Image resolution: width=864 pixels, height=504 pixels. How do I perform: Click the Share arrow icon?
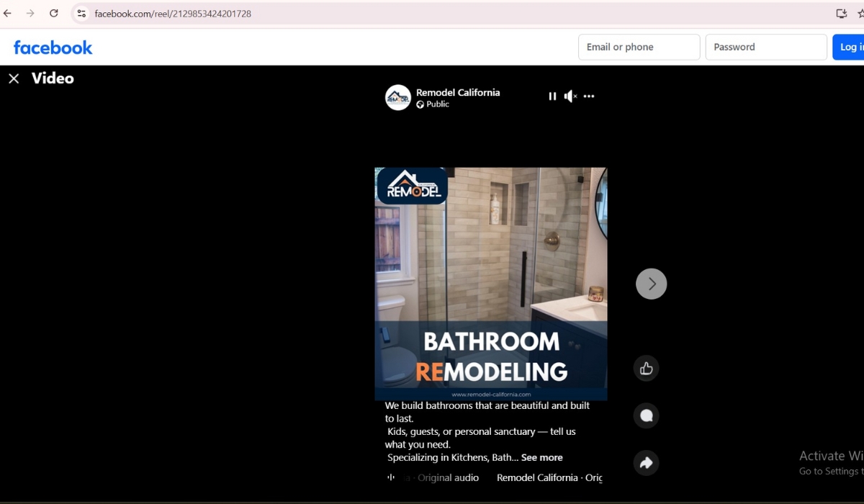click(x=646, y=463)
